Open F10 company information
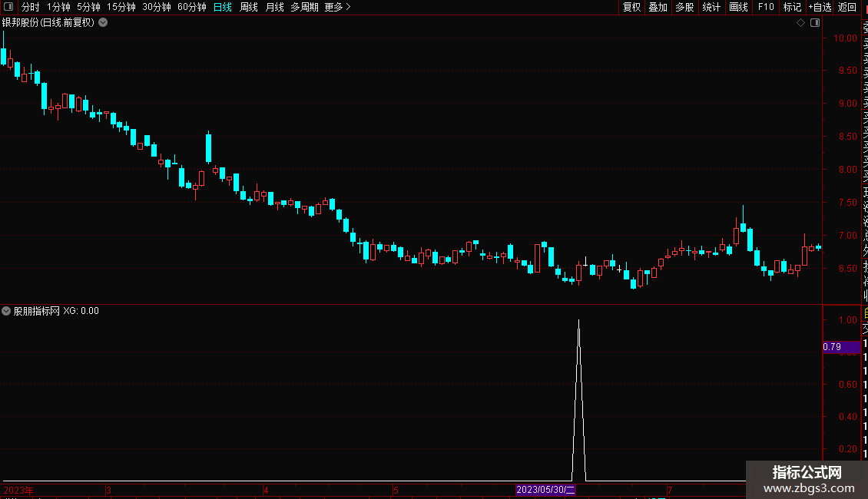868x499 pixels. pos(766,7)
